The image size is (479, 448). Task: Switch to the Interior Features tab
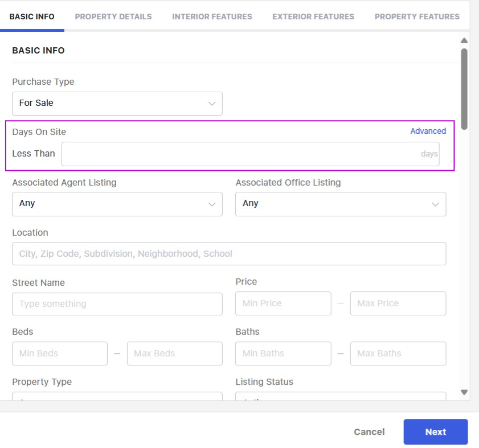click(212, 17)
